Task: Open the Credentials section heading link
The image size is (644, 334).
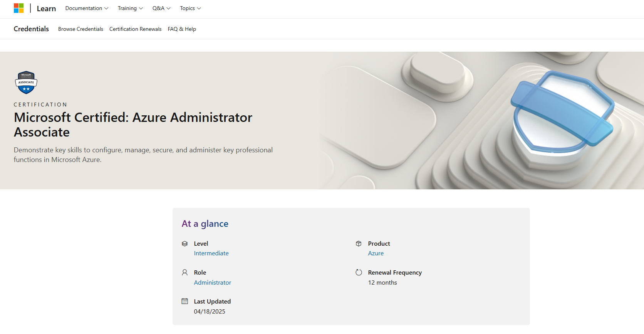Action: 31,29
